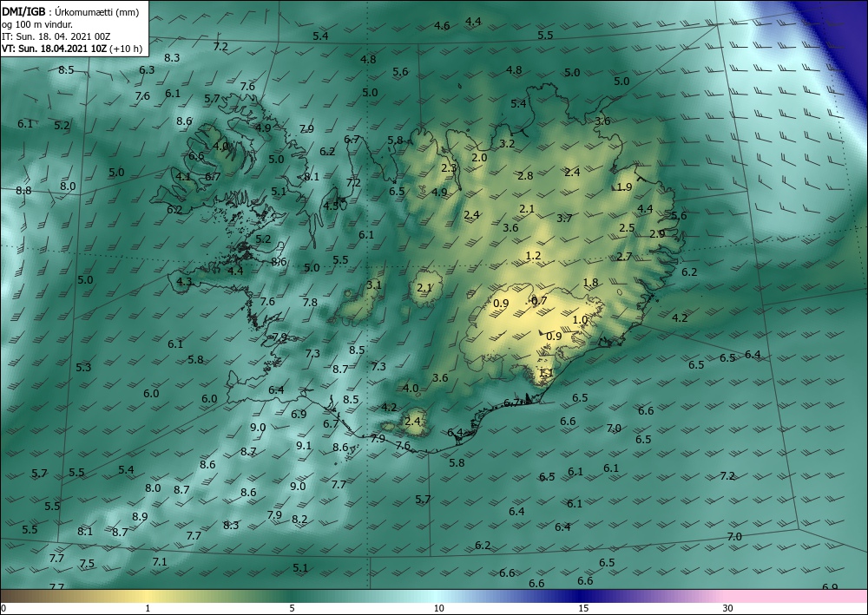868x615 pixels.
Task: Click the 8.8 value at the left edge
Action: coord(23,190)
